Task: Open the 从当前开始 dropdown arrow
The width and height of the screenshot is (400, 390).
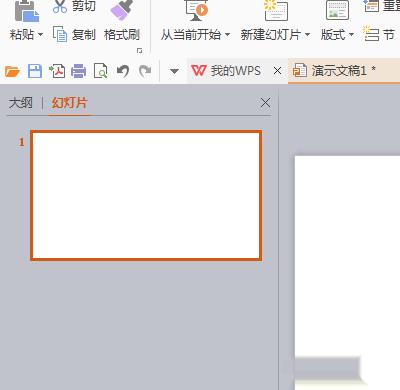Action: [227, 34]
